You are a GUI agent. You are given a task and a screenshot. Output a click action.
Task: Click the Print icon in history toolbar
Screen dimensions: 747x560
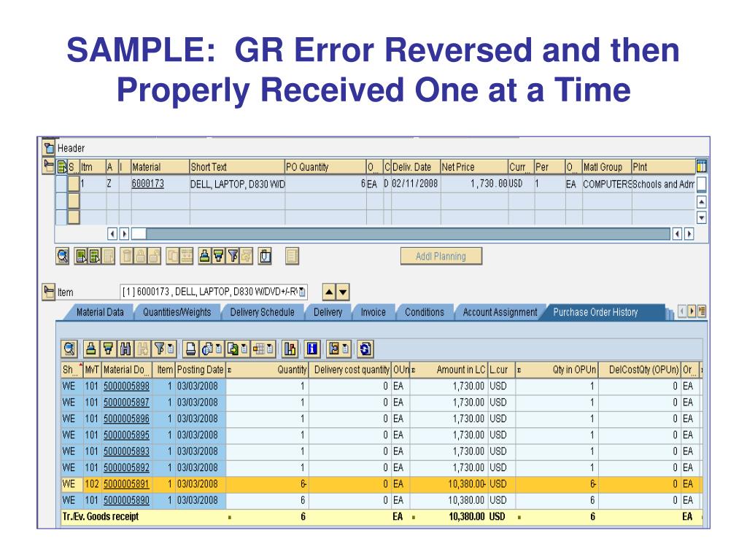click(x=190, y=349)
